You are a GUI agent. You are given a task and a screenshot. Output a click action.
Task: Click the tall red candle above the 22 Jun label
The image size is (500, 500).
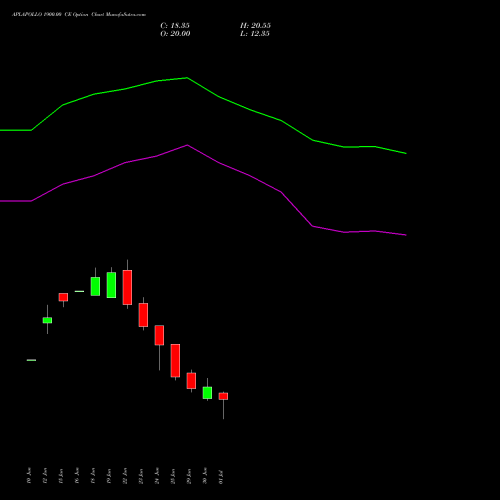pyautogui.click(x=127, y=287)
